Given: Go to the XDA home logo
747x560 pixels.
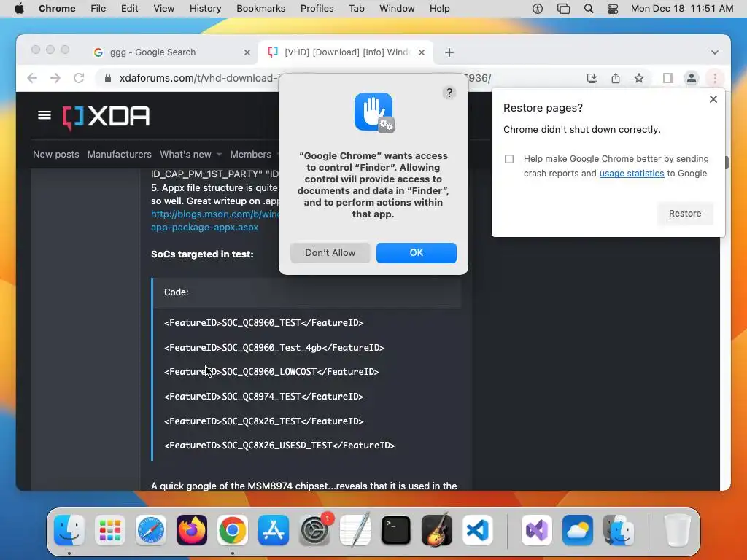Looking at the screenshot, I should 106,117.
